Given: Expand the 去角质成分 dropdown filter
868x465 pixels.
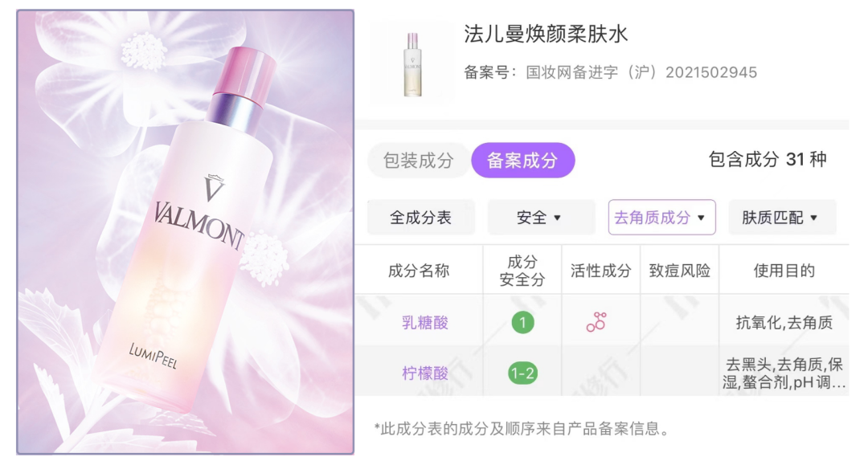Looking at the screenshot, I should (661, 218).
